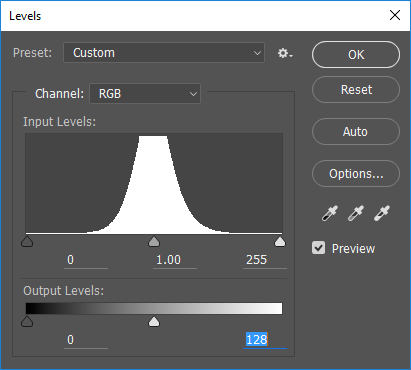This screenshot has width=411, height=370.
Task: Select the gray point eyedropper
Action: click(x=356, y=213)
